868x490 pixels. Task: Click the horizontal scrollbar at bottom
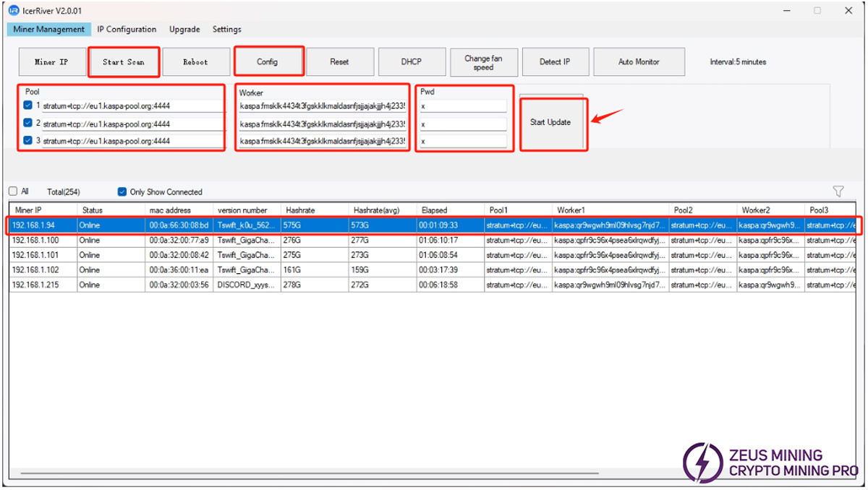[x=304, y=474]
